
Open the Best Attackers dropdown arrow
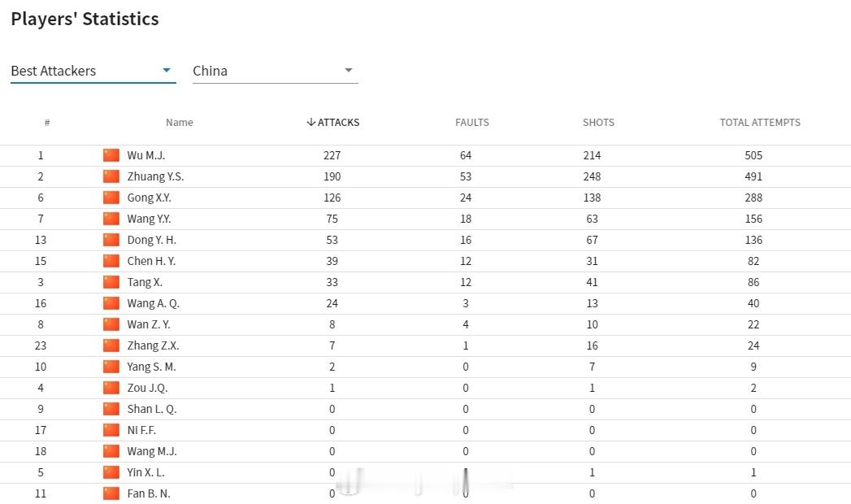[167, 70]
